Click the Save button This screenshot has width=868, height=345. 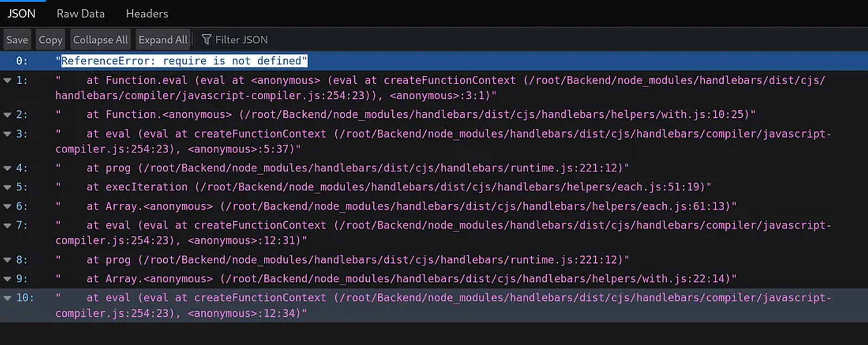pos(17,40)
